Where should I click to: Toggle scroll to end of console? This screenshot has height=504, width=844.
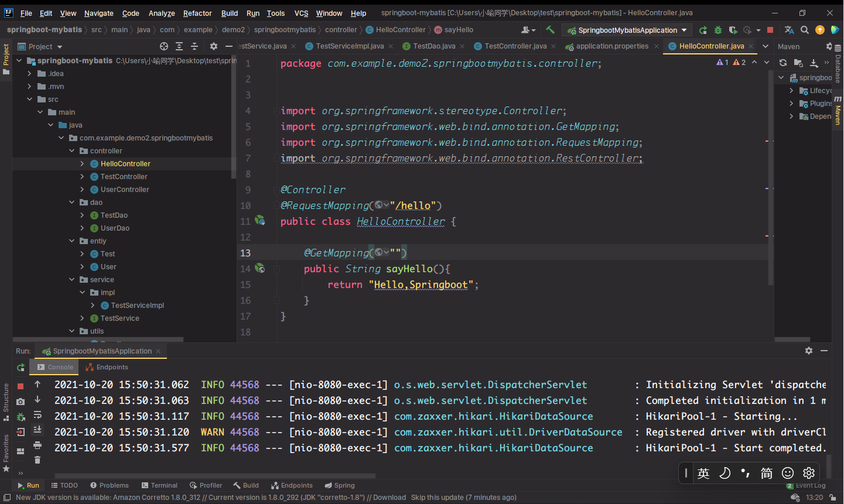click(x=37, y=430)
